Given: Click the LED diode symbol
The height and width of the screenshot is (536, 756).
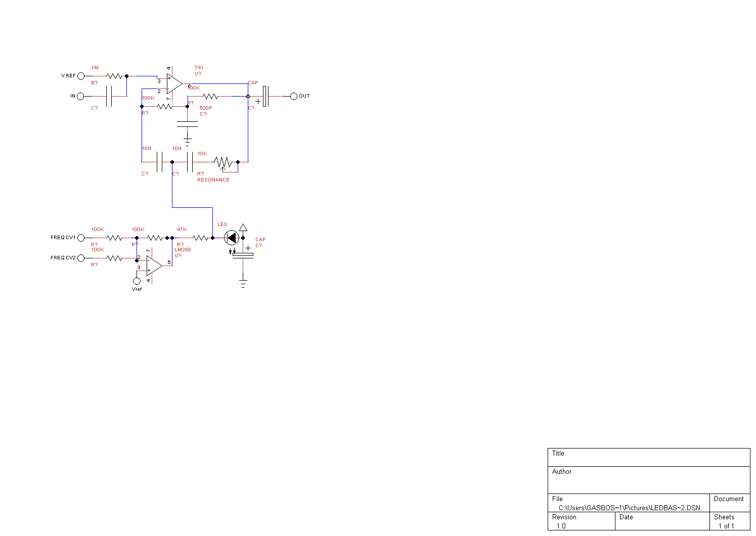Looking at the screenshot, I should (232, 238).
